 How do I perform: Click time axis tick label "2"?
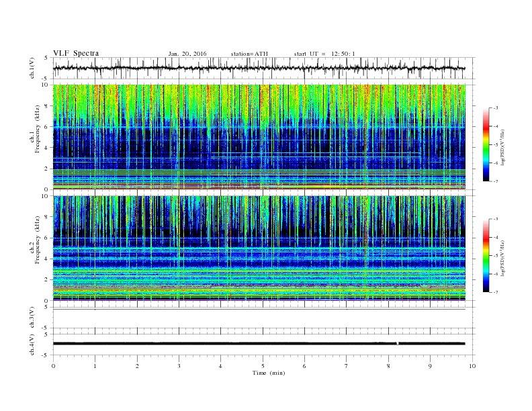(x=137, y=366)
